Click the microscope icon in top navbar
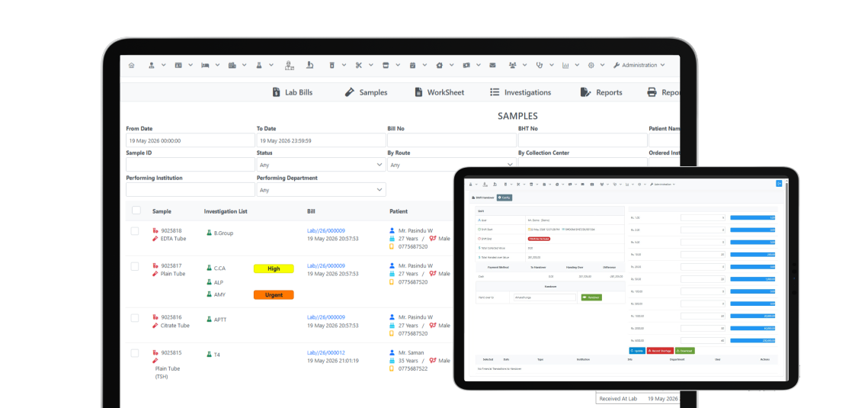 coord(310,66)
